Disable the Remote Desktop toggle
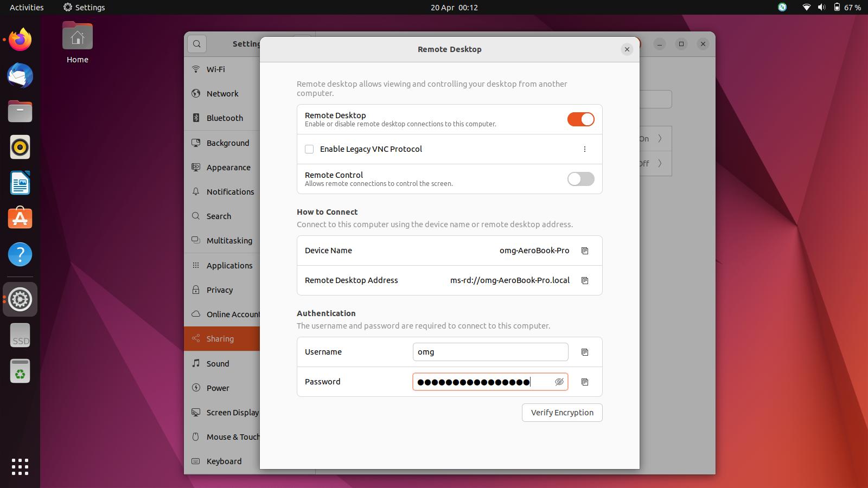The width and height of the screenshot is (868, 488). pos(580,119)
